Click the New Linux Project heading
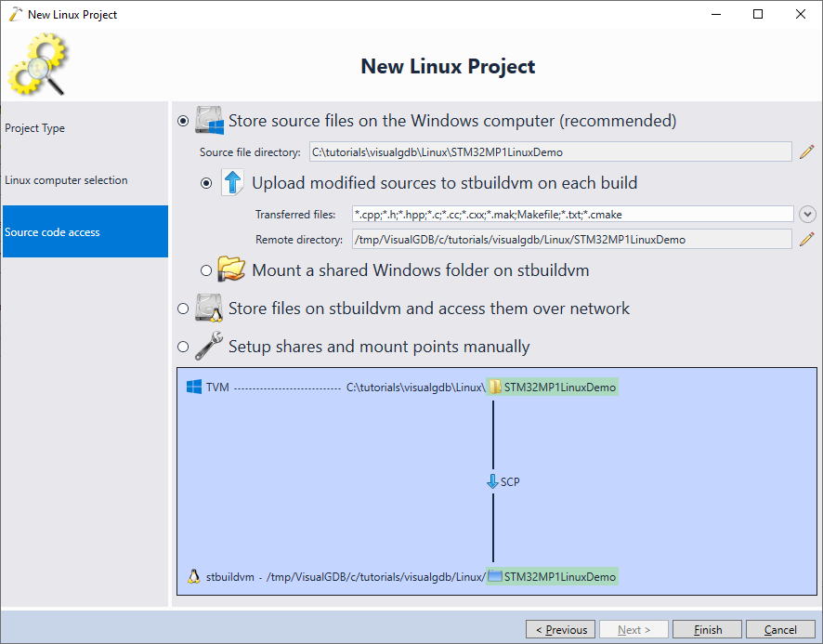 pos(448,67)
